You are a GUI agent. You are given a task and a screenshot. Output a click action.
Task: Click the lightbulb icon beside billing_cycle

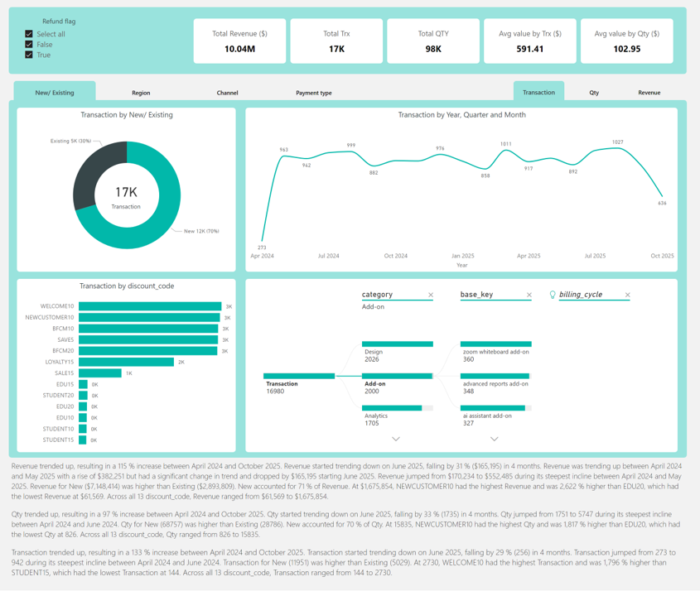click(553, 295)
